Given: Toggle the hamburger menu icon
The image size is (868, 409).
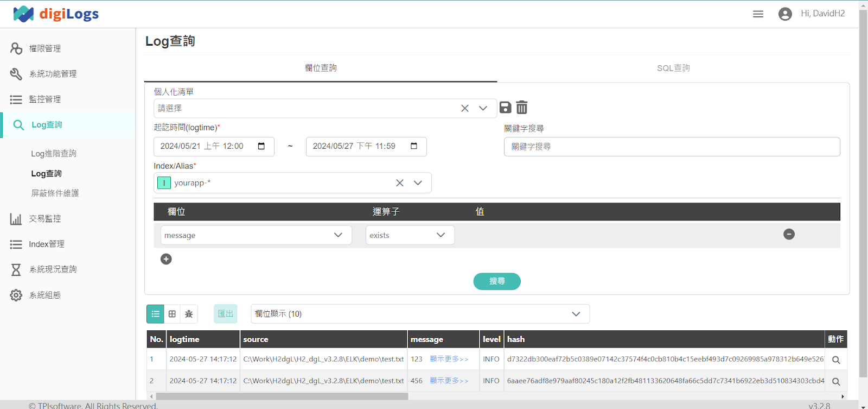Looking at the screenshot, I should coord(758,14).
